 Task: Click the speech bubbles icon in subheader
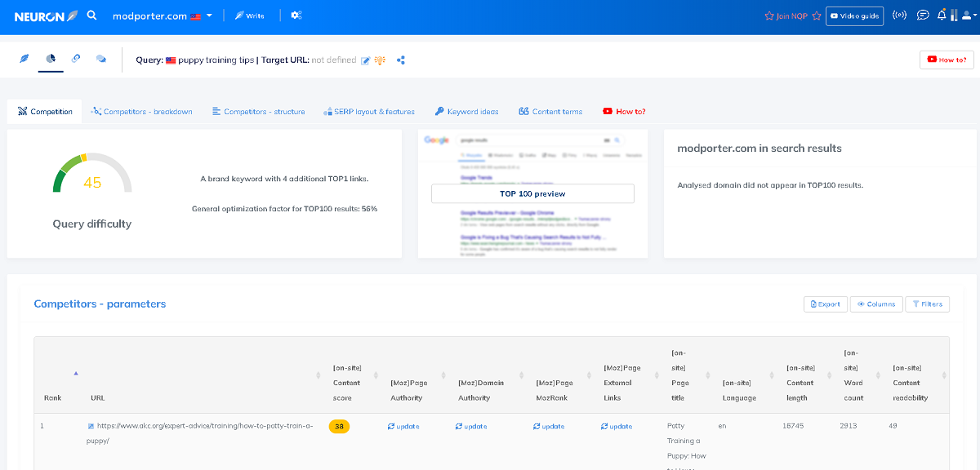click(101, 59)
